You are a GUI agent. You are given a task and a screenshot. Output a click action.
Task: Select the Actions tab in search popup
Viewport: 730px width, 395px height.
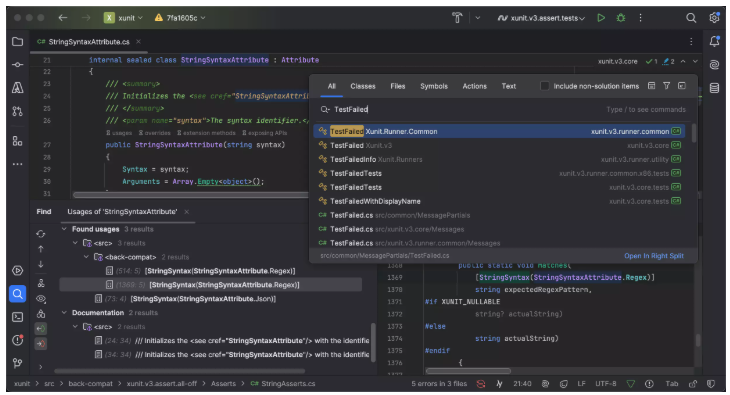tap(474, 86)
